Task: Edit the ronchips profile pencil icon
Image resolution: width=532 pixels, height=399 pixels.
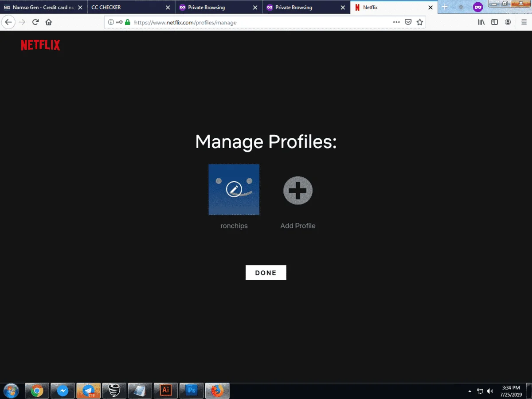Action: (x=234, y=189)
